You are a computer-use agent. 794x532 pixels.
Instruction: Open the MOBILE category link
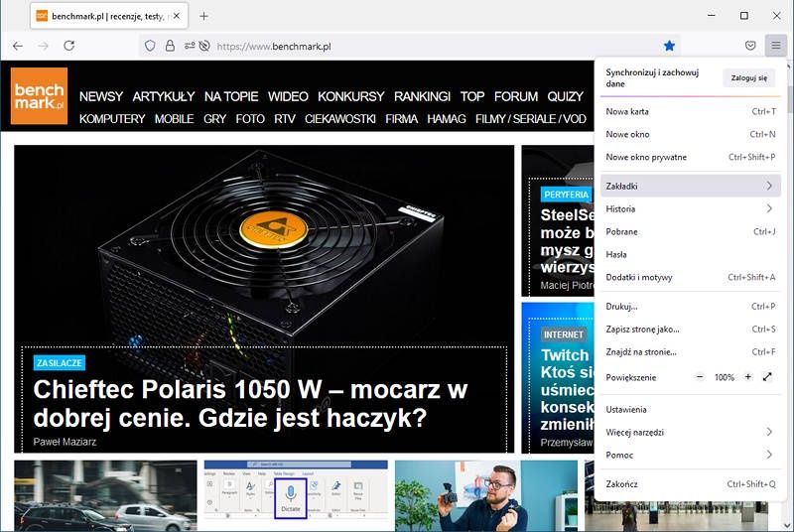175,119
